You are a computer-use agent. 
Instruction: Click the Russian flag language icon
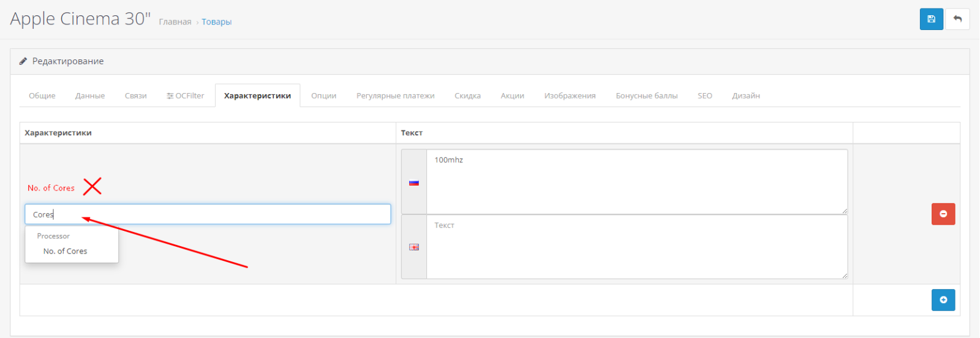414,182
